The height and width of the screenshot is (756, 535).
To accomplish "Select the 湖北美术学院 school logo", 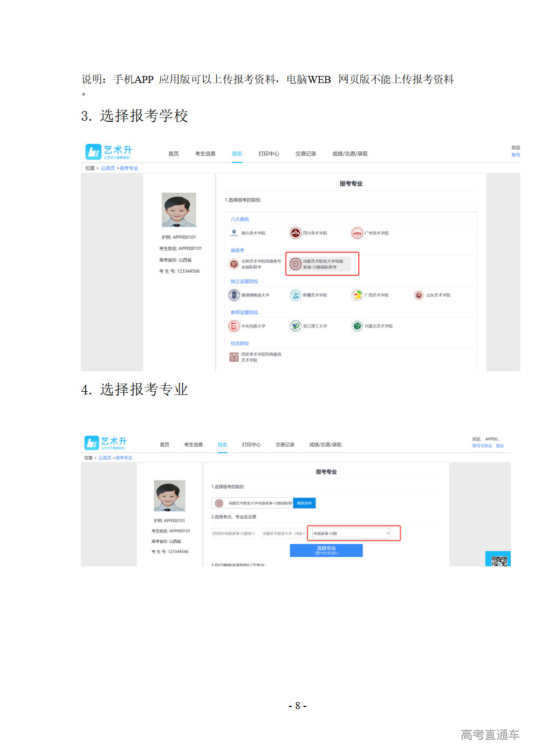I will tap(234, 233).
